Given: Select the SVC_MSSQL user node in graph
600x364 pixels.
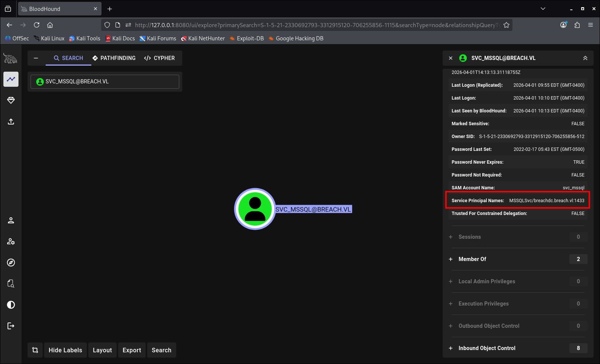Looking at the screenshot, I should point(255,209).
